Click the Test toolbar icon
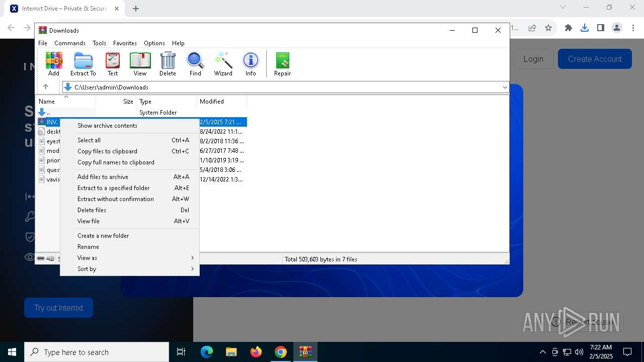Viewport: 644px width, 362px height. click(113, 64)
